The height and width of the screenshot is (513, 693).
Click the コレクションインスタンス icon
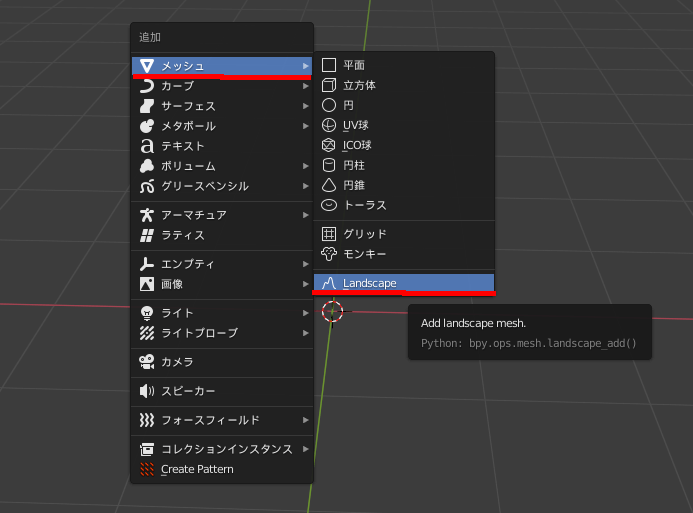[x=147, y=449]
